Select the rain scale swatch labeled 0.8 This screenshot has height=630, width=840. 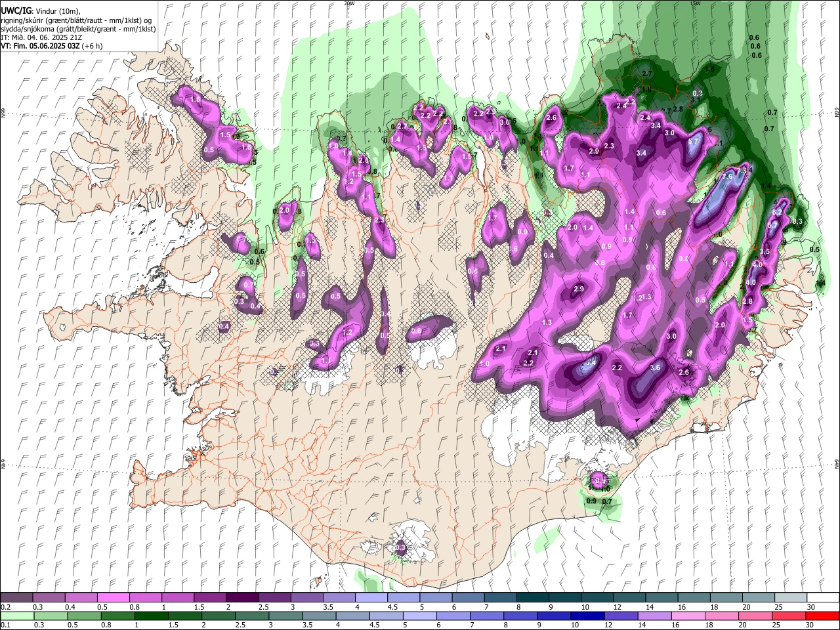click(x=117, y=616)
